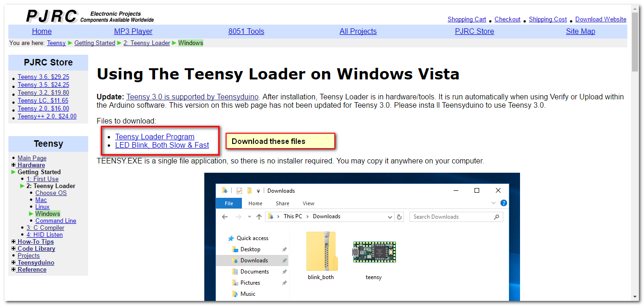Select the teensy board file icon

coord(373,252)
